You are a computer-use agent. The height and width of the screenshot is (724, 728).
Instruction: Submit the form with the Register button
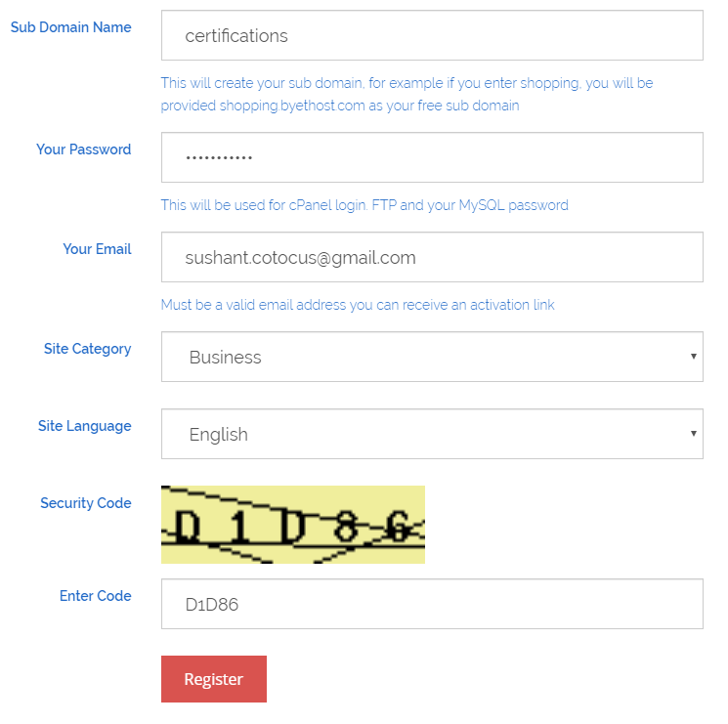[214, 679]
